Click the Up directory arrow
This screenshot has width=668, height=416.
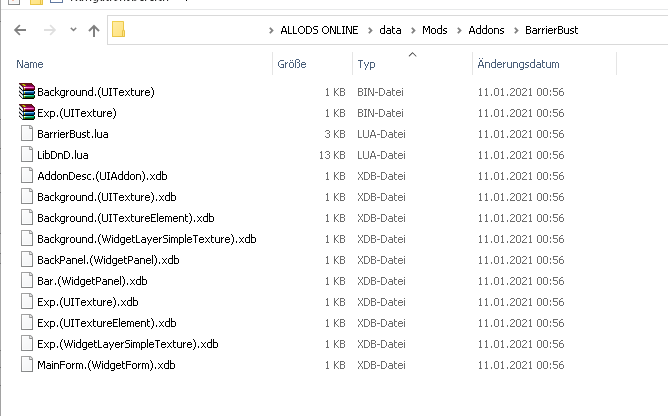tap(94, 30)
